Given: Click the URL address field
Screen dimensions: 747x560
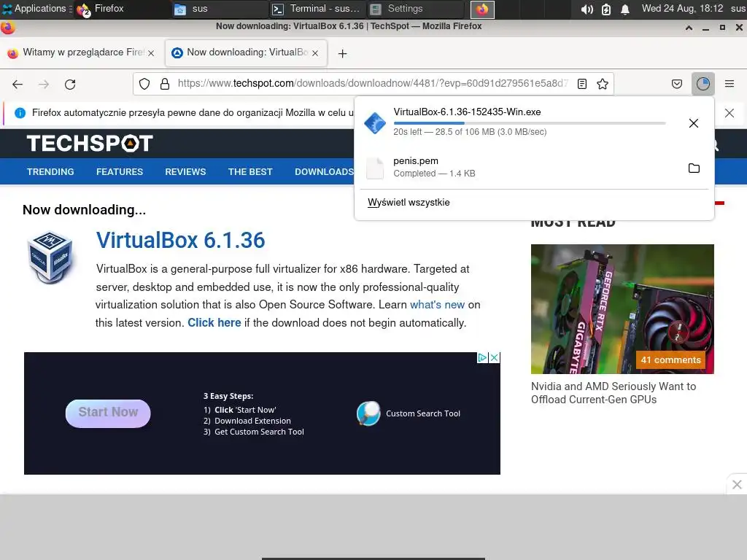Looking at the screenshot, I should (x=373, y=84).
